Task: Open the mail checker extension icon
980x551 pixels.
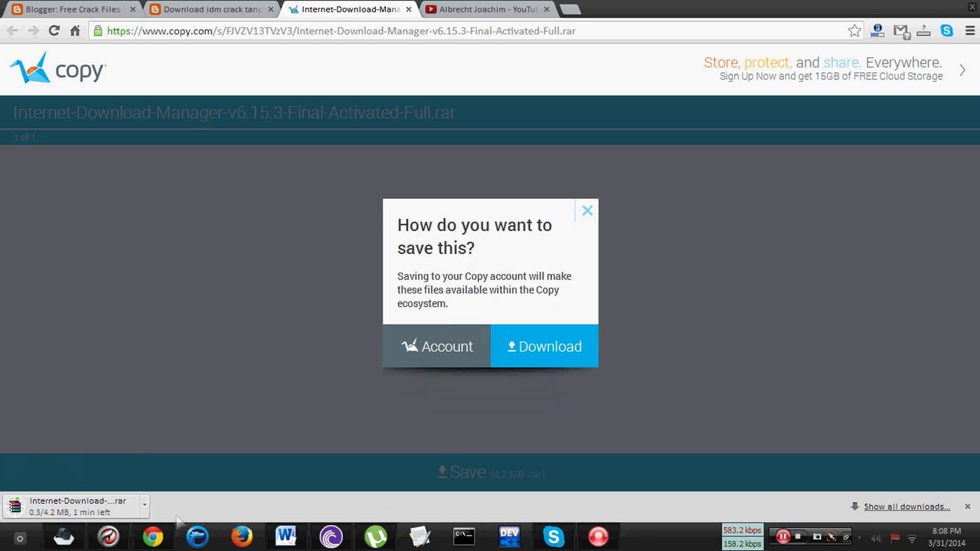Action: [901, 31]
